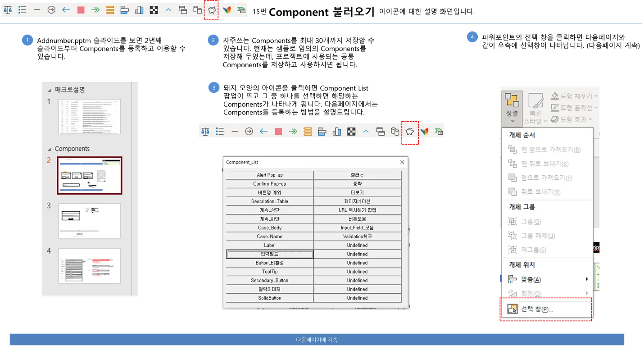Click the blue left arrow icon beside the page title

coord(66,9)
